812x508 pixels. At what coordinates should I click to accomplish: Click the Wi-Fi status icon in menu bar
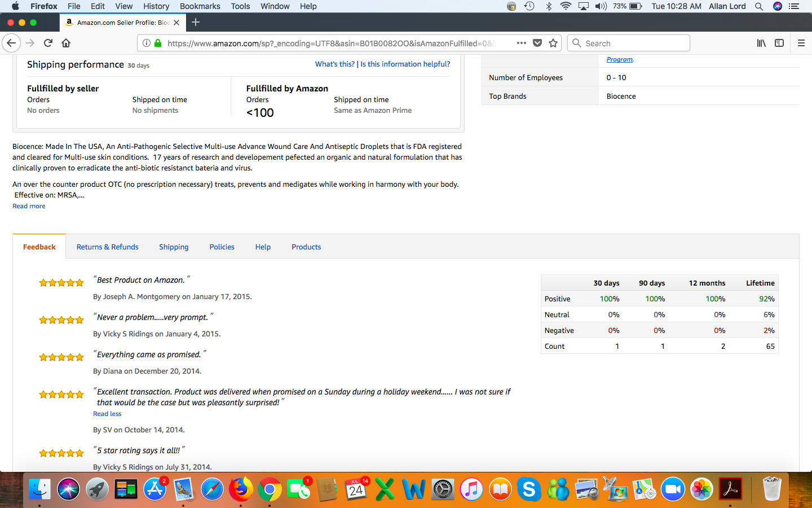coord(566,6)
